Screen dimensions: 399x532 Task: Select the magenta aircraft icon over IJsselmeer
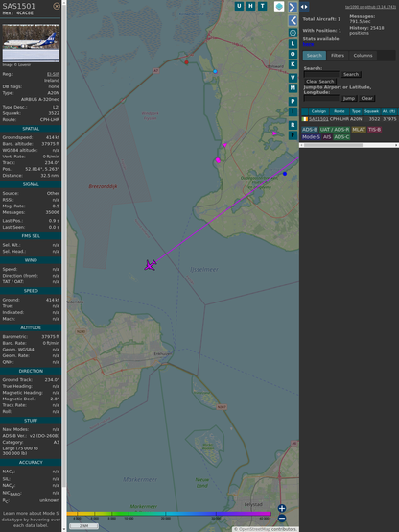(x=150, y=265)
